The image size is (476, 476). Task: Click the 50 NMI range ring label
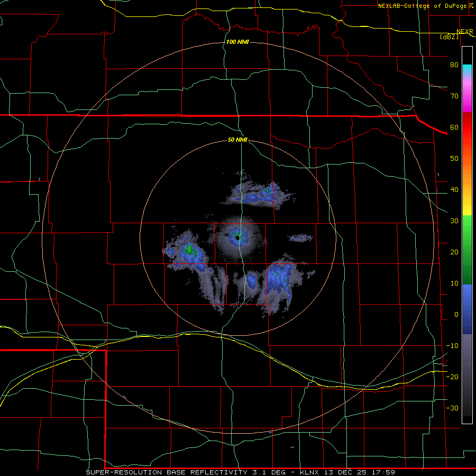237,140
